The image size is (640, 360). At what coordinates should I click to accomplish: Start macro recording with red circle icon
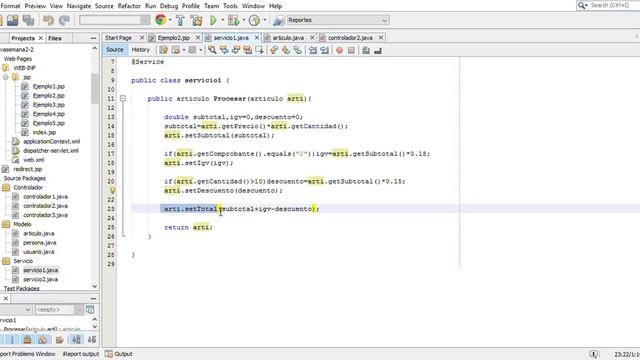click(x=339, y=50)
